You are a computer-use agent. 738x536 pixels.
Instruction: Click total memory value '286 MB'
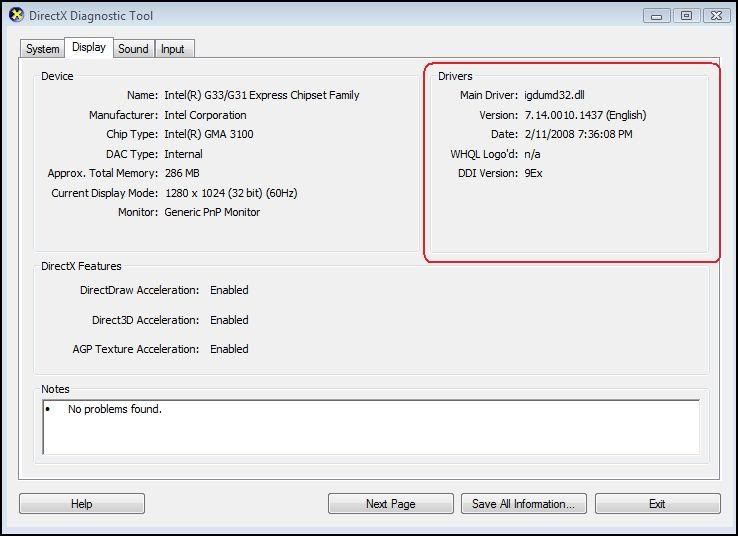[x=182, y=173]
